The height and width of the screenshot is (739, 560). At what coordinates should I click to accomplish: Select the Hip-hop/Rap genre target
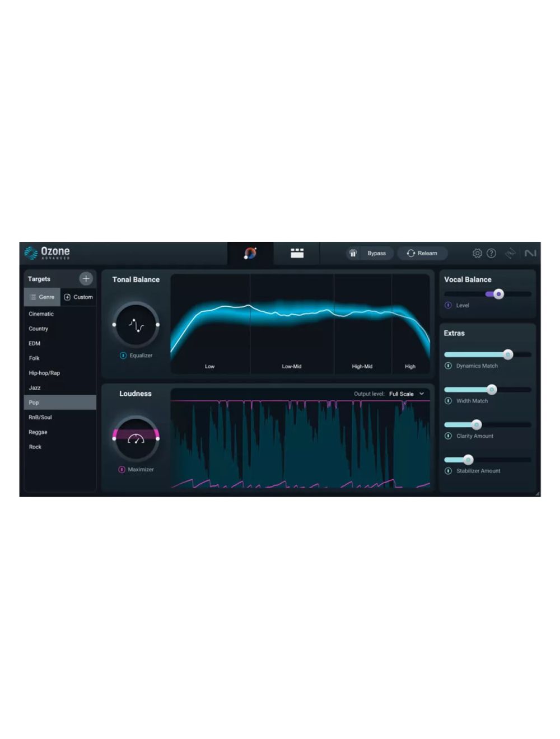click(45, 373)
